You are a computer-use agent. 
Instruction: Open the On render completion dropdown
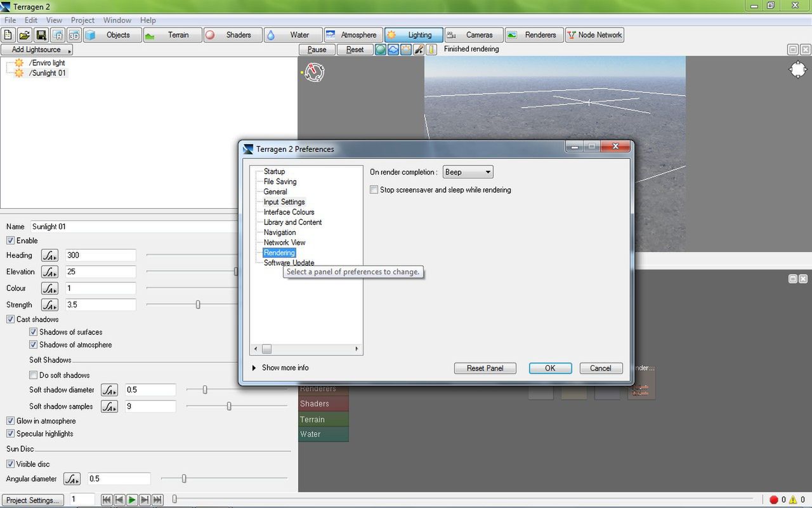point(468,172)
